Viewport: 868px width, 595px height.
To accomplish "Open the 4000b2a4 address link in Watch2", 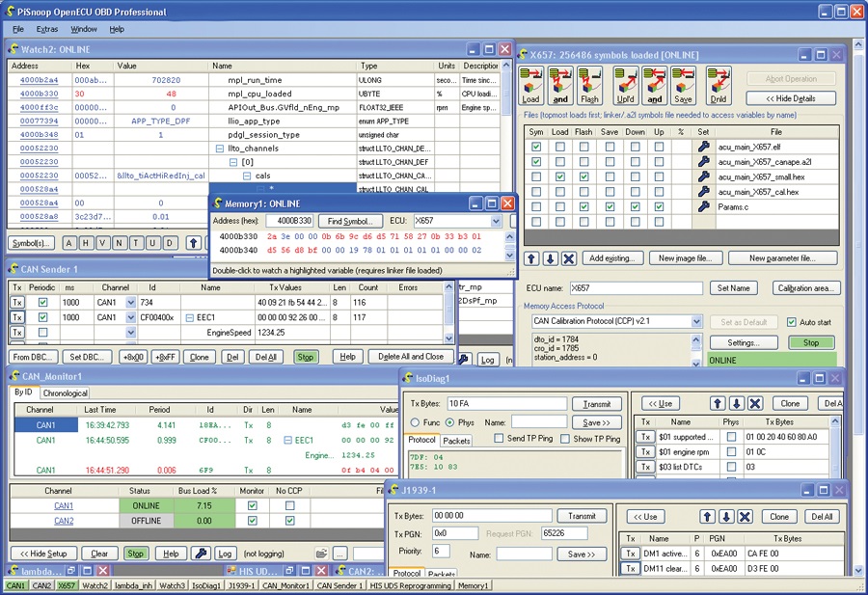I will click(39, 80).
